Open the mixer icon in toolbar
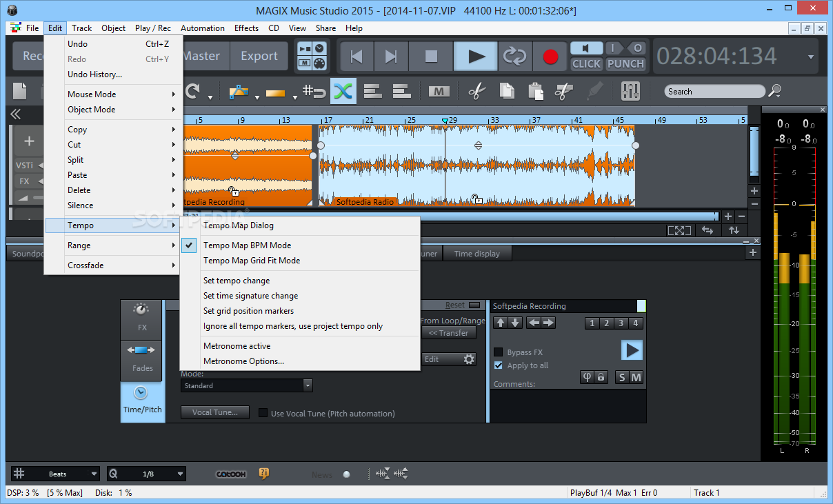 click(x=630, y=91)
